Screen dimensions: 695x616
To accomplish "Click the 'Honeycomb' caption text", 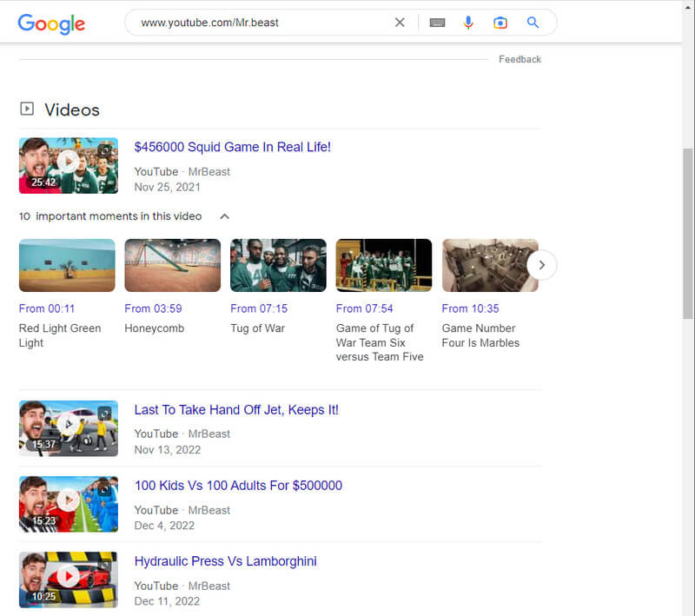I will [155, 328].
